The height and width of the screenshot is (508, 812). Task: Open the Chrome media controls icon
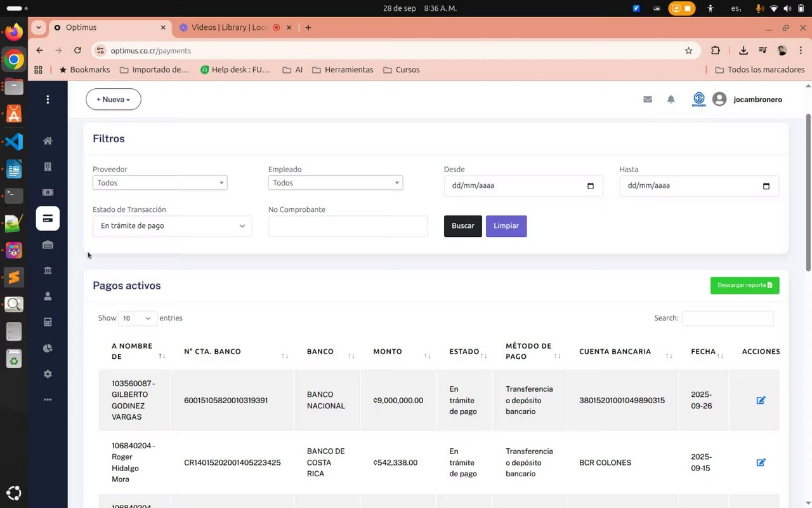click(763, 51)
